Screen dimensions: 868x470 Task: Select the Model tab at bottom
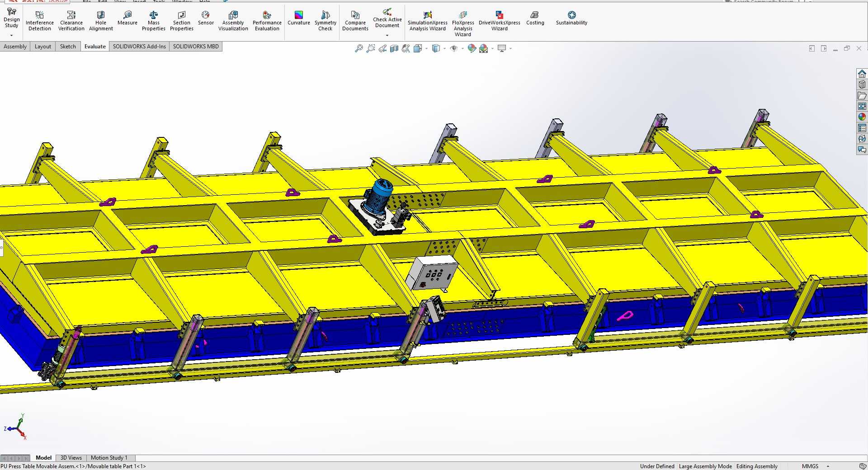[x=44, y=458]
